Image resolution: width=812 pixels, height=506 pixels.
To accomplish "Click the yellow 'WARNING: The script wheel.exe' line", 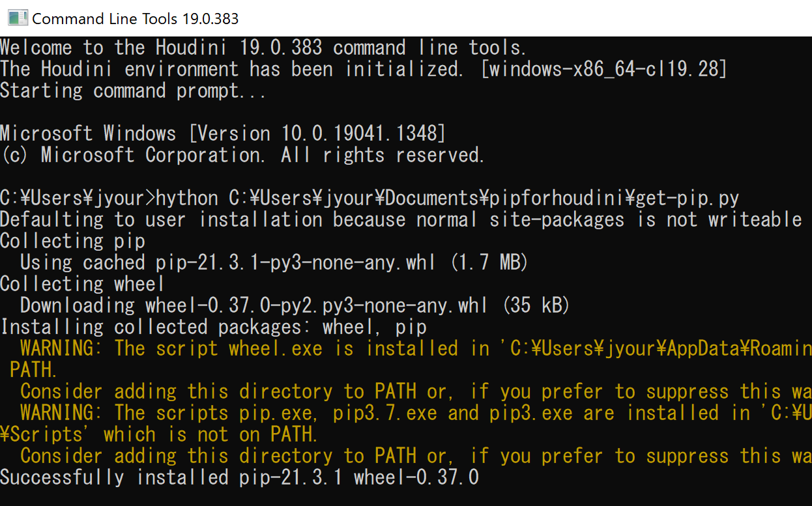I will [x=416, y=348].
